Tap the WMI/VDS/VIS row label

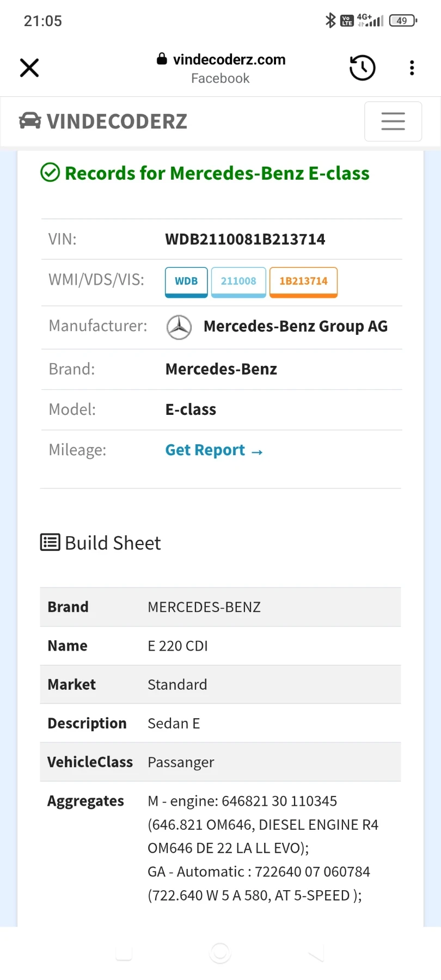tap(96, 280)
